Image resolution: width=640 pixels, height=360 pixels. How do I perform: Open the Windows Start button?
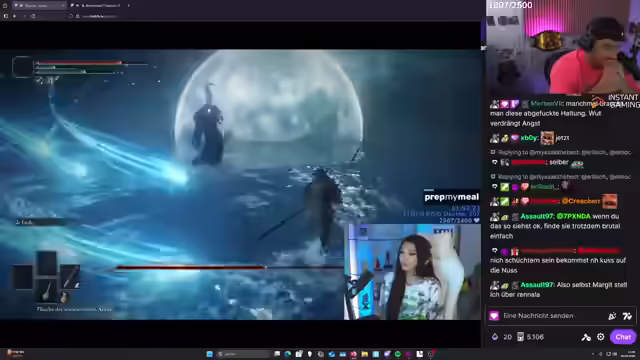[x=209, y=354]
